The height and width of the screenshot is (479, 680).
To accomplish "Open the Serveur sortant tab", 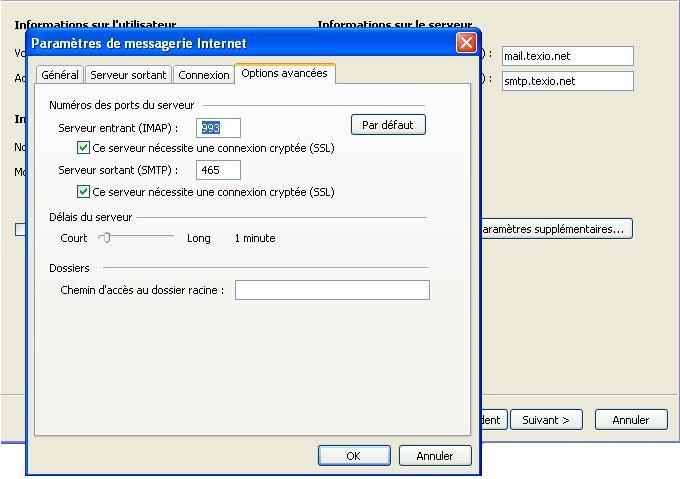I will (x=128, y=75).
